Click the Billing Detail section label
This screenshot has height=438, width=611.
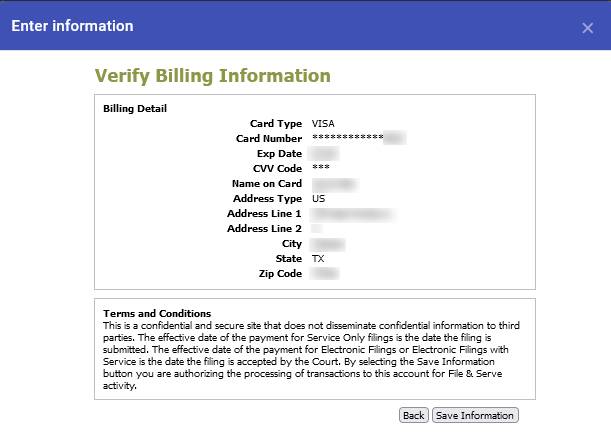pos(135,108)
